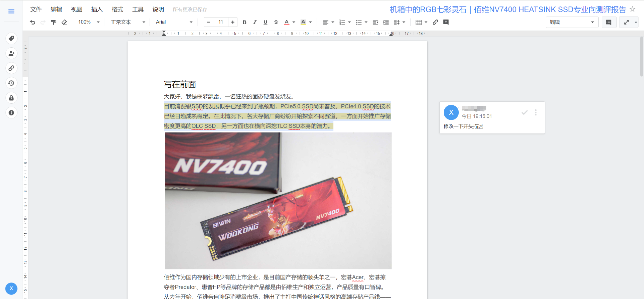
Task: Open the 视图 menu
Action: click(x=76, y=9)
